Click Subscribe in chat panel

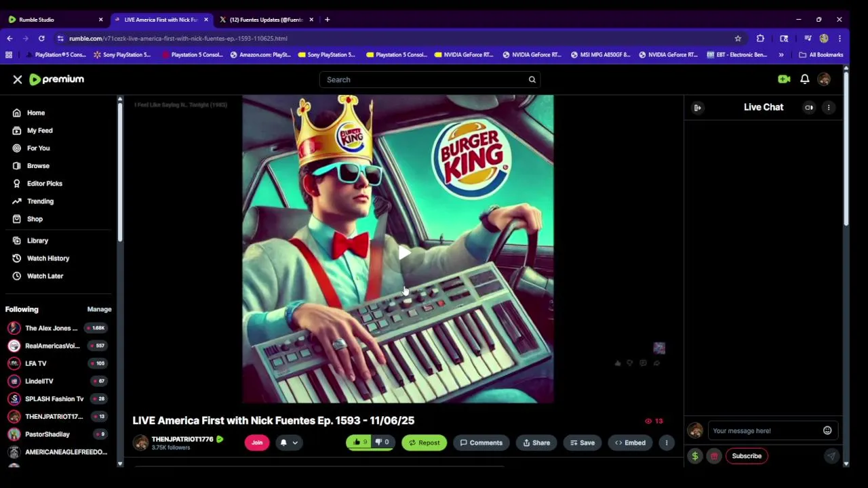[x=747, y=456]
